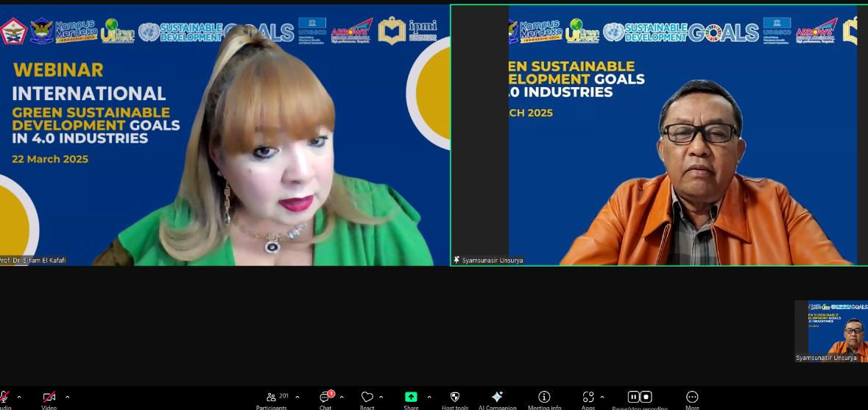Expand audio options arrow beside microphone
The image size is (868, 410).
click(x=19, y=397)
